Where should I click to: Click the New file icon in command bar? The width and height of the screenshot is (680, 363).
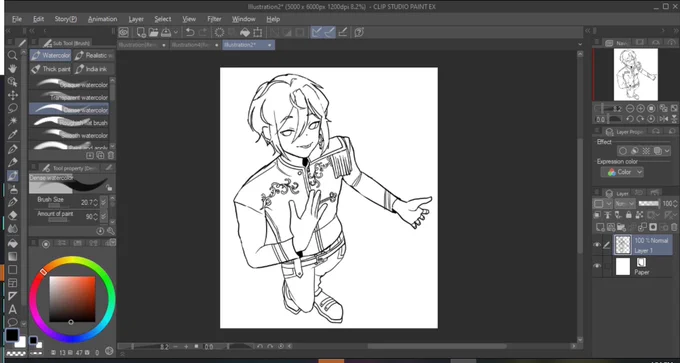(x=141, y=32)
